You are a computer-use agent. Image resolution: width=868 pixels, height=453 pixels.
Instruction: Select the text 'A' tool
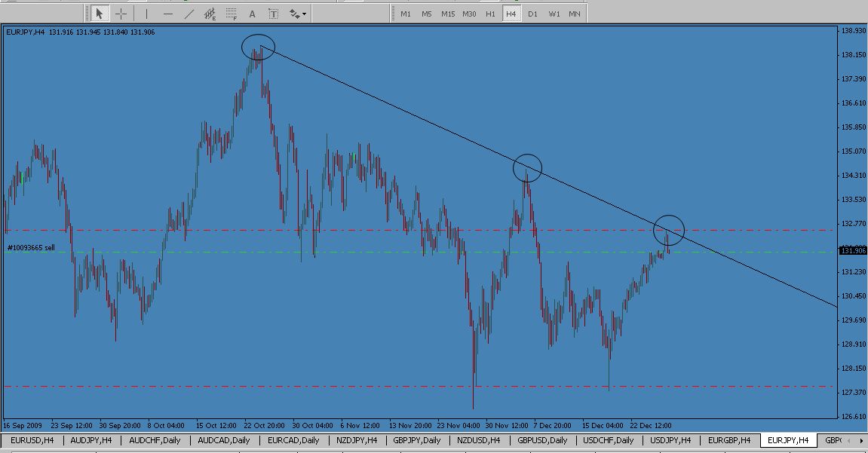[x=252, y=14]
